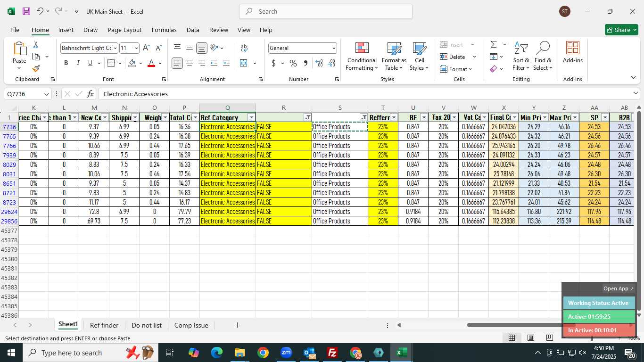This screenshot has width=644, height=362.
Task: Click the Copy icon in Clipboard group
Action: [36, 57]
